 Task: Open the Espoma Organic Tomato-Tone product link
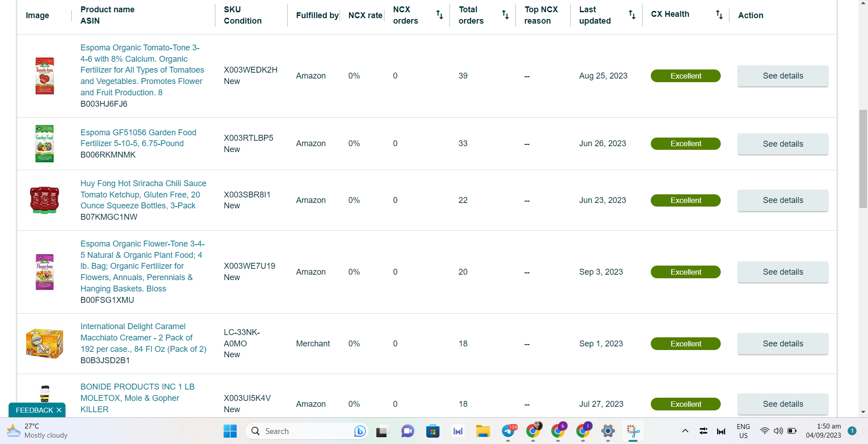(x=142, y=70)
